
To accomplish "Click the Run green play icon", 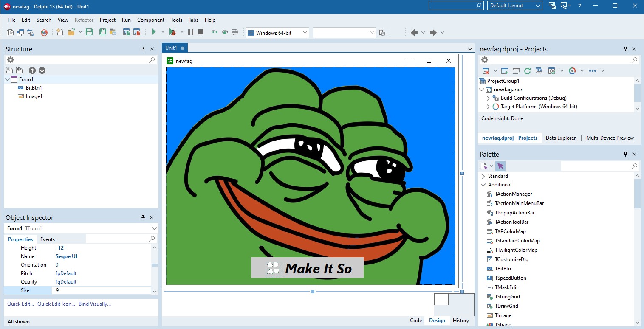I will pos(154,32).
